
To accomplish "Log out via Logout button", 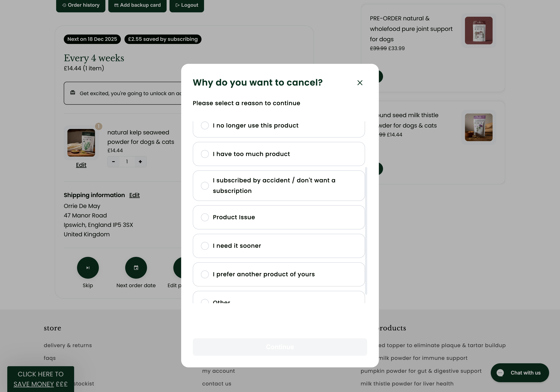I will 187,5.
